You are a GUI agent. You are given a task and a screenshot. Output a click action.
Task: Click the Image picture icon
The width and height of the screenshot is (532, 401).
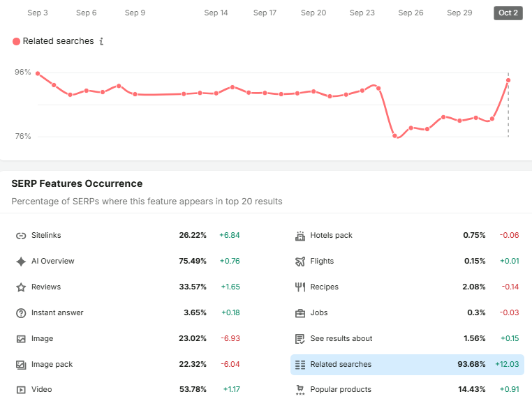[x=21, y=339]
